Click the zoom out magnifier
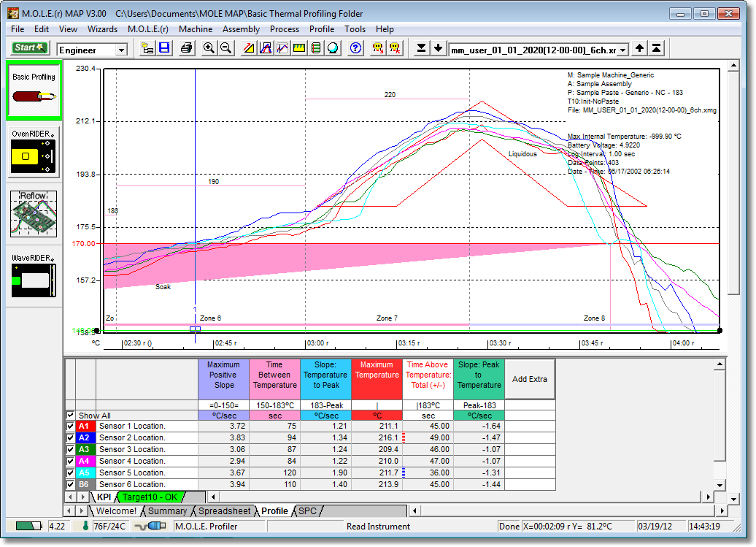Screen dimensions: 756x547 click(225, 48)
